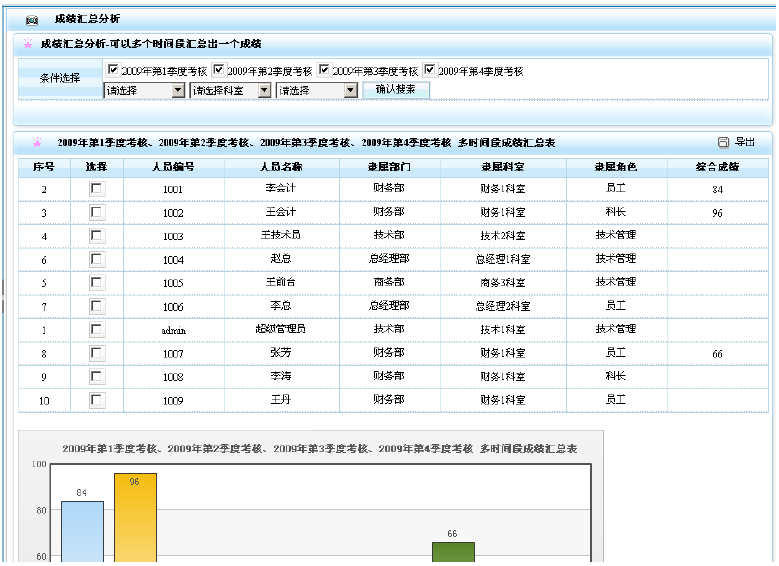The image size is (779, 566).
Task: Click name cell 李会计
Action: pyautogui.click(x=281, y=188)
